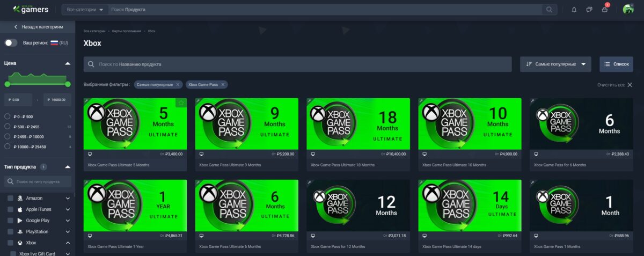Click the left handle of the price slider
The image size is (644, 256).
(8, 84)
